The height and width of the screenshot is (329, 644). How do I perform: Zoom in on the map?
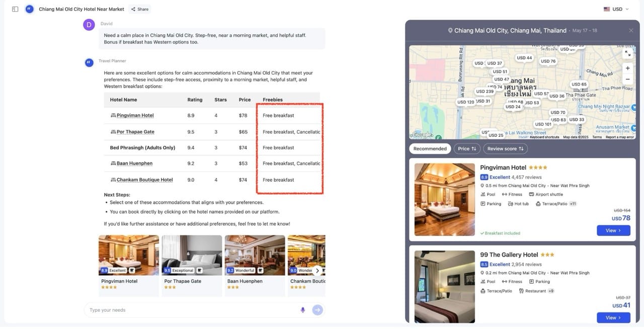point(627,68)
